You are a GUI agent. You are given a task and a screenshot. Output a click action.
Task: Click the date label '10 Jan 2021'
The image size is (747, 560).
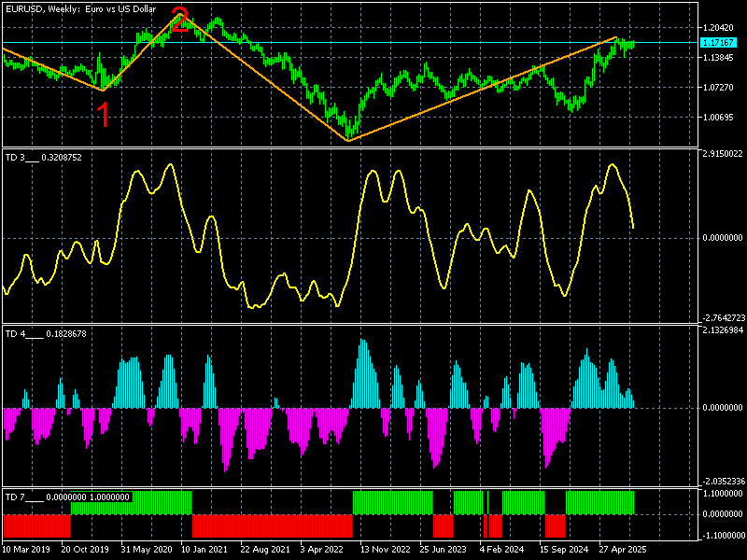pyautogui.click(x=204, y=550)
